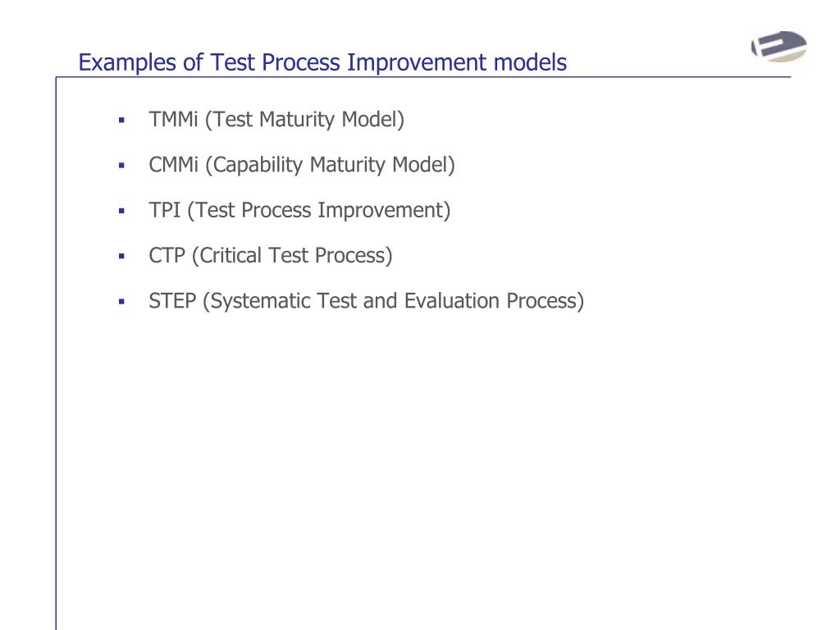Select the slide title about Test Process Improvement models

point(322,62)
